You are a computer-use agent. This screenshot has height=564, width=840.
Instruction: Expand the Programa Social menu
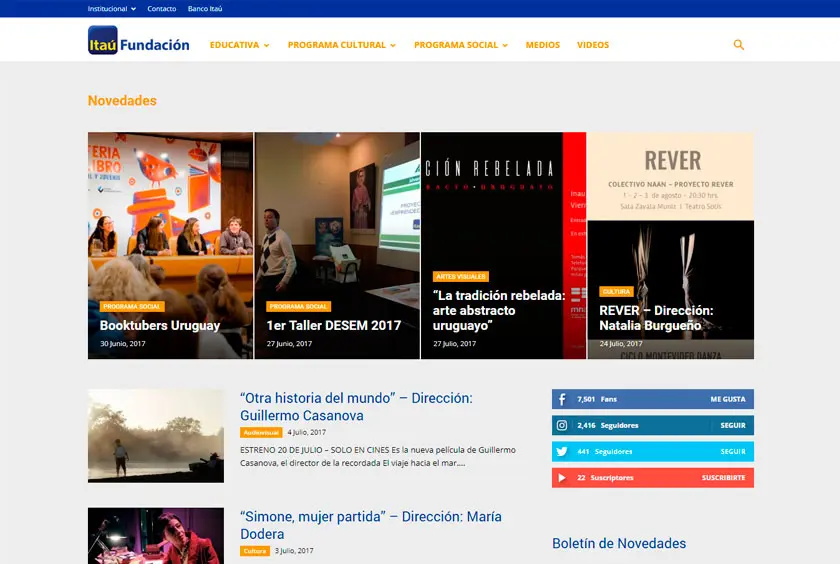point(461,45)
